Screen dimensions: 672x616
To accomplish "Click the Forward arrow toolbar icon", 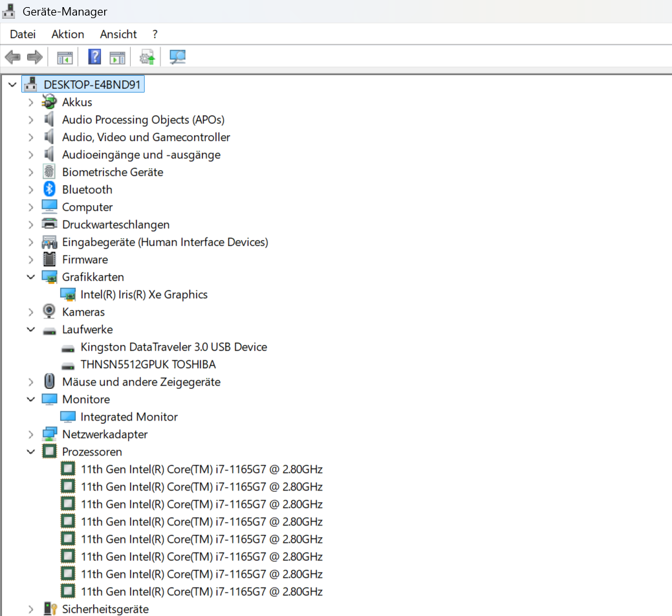I will click(x=35, y=57).
